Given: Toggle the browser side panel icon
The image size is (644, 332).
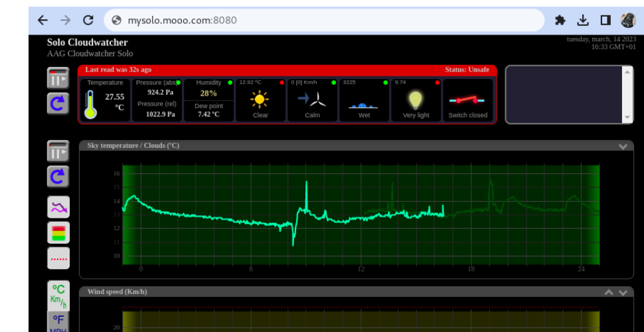Looking at the screenshot, I should coord(605,20).
